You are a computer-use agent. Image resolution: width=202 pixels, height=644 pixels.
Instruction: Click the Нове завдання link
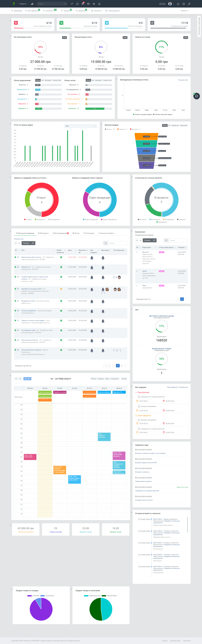pyautogui.click(x=172, y=387)
